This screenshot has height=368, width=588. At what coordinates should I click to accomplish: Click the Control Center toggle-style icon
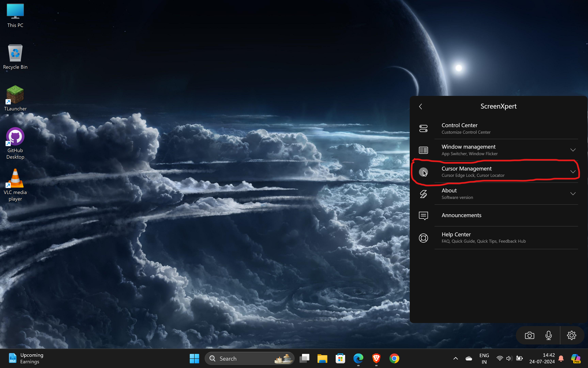(423, 129)
